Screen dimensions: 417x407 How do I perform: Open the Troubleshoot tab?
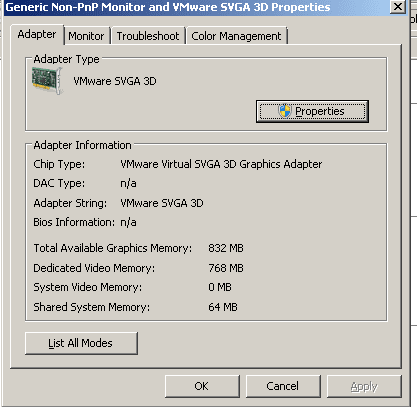coord(148,36)
